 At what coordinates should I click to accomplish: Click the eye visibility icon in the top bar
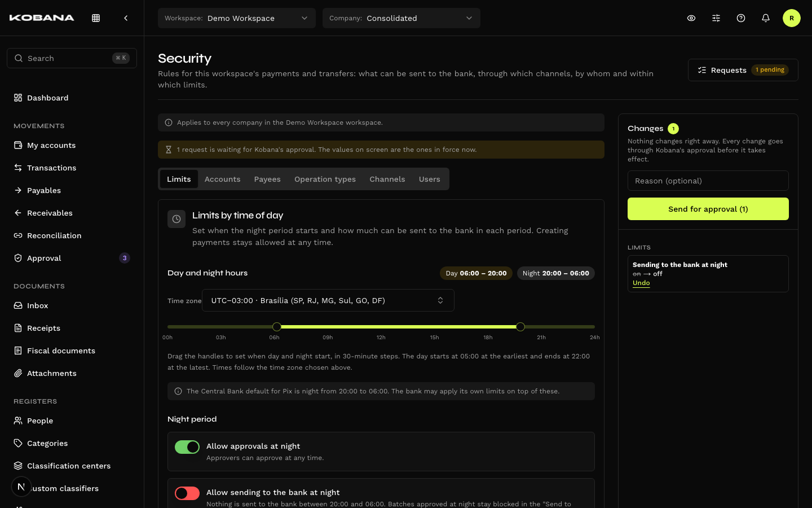[x=691, y=18]
